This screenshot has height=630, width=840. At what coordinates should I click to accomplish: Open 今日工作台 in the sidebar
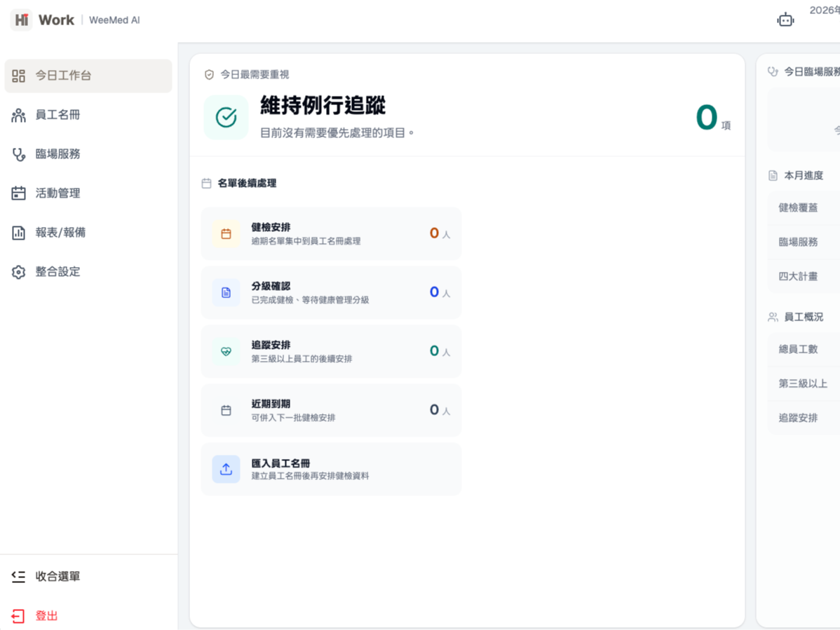pos(88,76)
